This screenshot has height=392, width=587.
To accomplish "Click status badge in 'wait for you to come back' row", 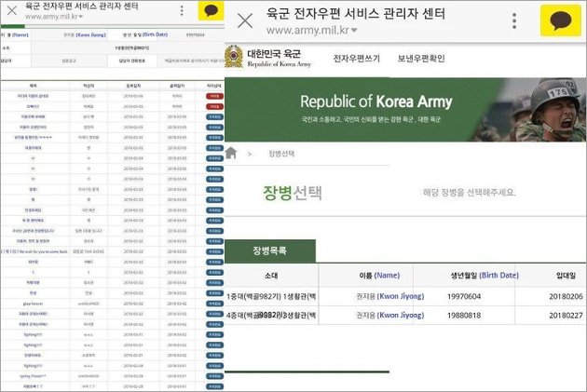I will [x=215, y=251].
